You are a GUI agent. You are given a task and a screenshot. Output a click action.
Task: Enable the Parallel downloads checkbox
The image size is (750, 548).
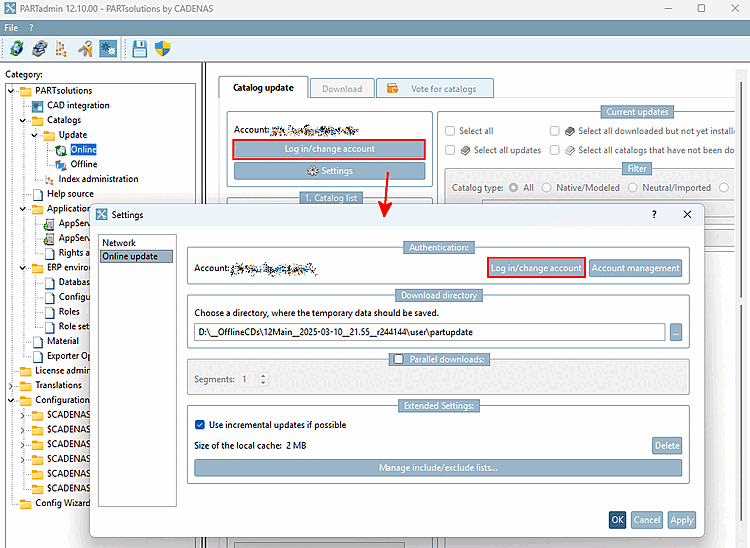tap(398, 359)
